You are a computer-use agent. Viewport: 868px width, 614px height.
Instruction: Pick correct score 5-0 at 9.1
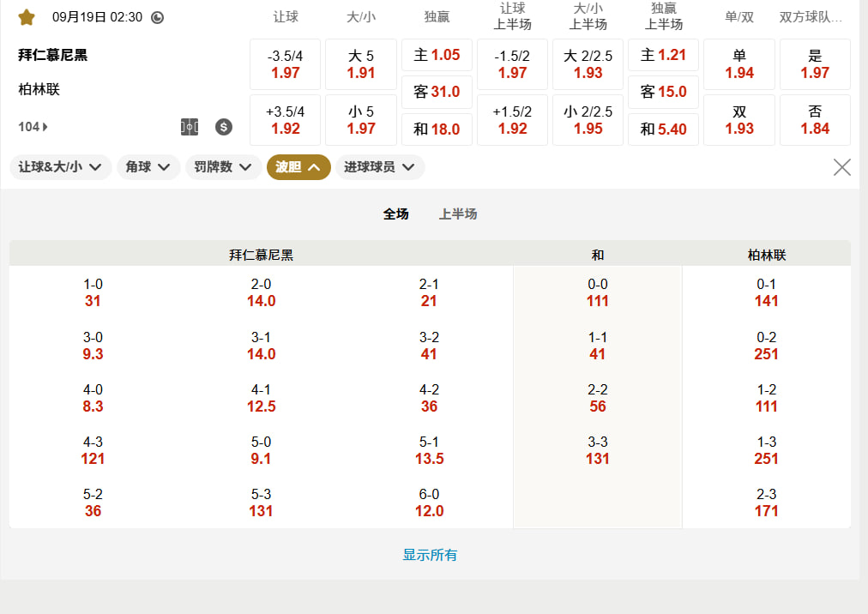coord(262,450)
